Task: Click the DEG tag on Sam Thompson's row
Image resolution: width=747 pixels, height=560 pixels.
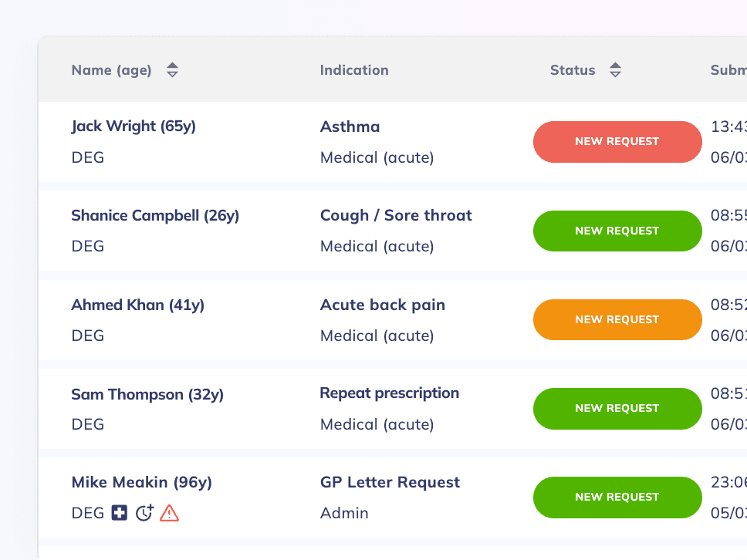Action: tap(87, 423)
